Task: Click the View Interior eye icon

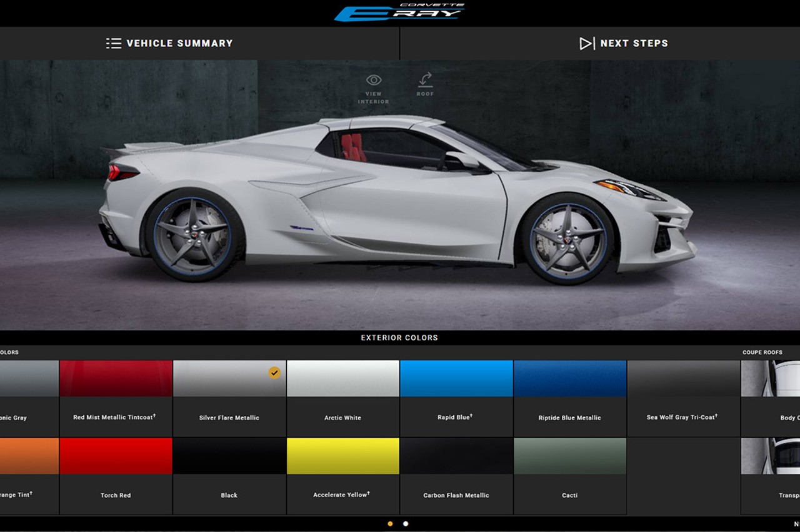Action: [x=374, y=81]
